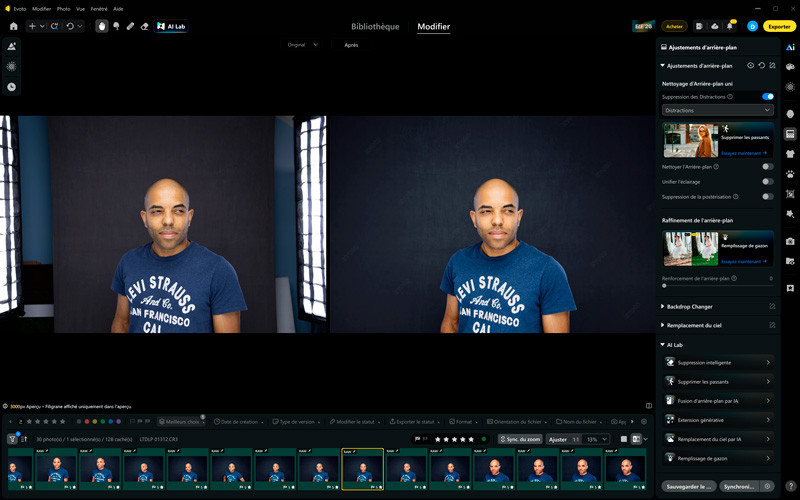Click the filter funnel icon
800x500 pixels.
click(12, 439)
